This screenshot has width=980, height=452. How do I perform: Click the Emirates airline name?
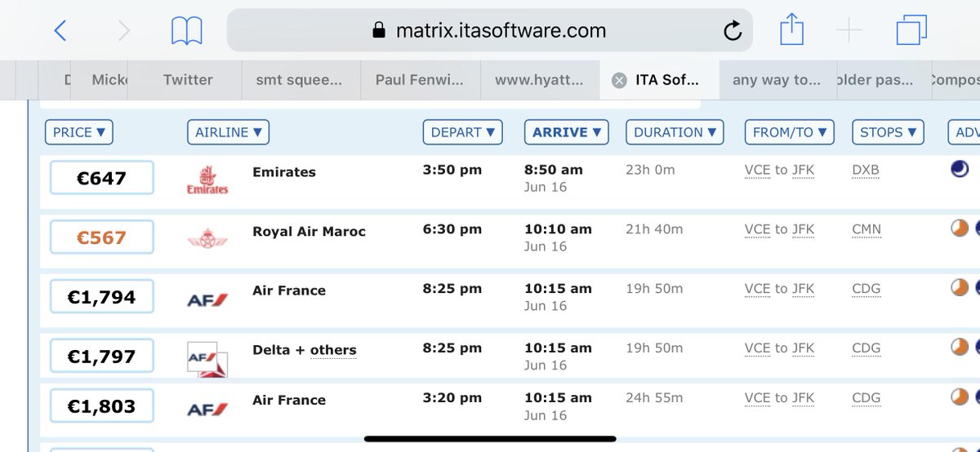coord(284,172)
